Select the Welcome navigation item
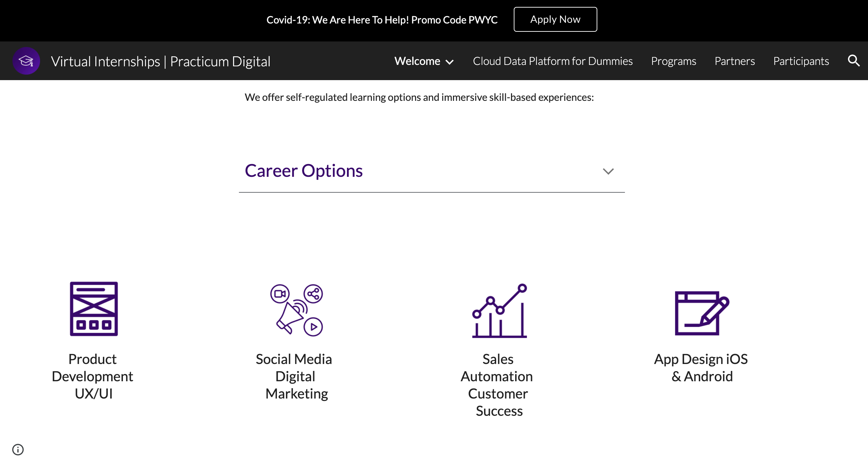This screenshot has width=868, height=460. [417, 61]
